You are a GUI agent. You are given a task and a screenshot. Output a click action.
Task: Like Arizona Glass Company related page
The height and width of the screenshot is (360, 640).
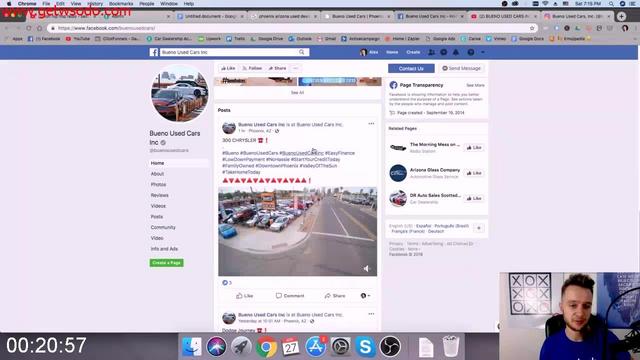point(474,173)
